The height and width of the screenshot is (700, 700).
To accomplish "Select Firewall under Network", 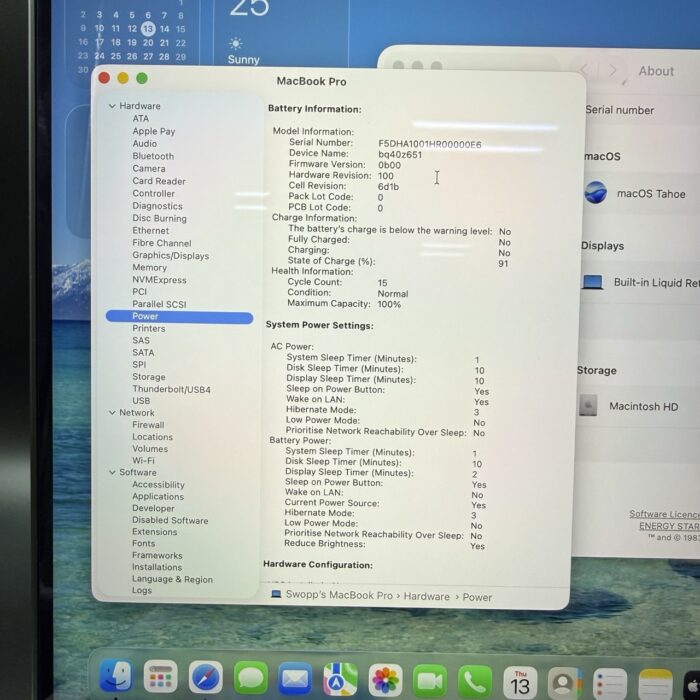I will coord(148,425).
